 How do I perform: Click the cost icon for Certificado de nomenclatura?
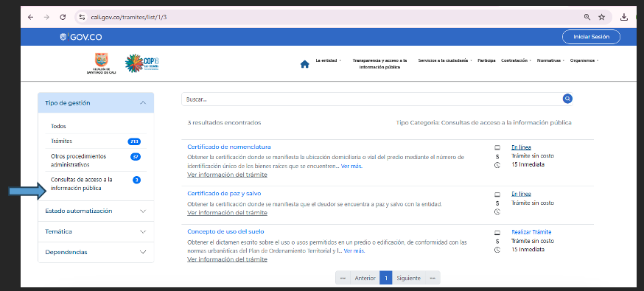pyautogui.click(x=497, y=156)
